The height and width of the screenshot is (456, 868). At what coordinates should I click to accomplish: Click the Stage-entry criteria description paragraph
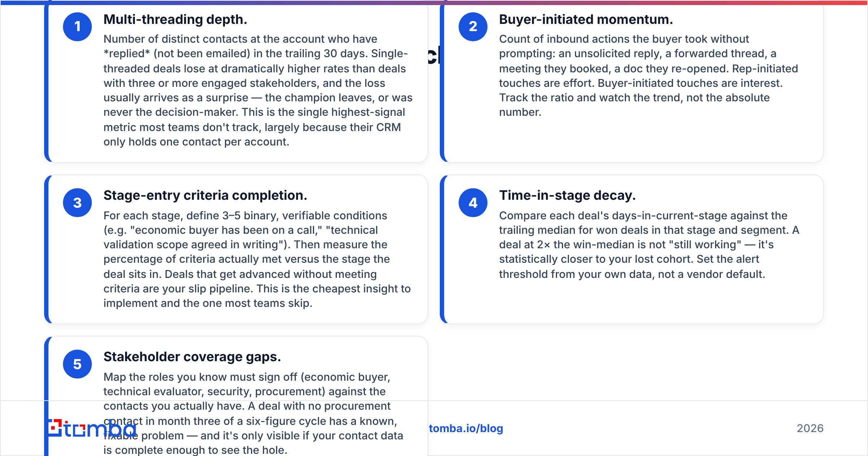click(257, 259)
